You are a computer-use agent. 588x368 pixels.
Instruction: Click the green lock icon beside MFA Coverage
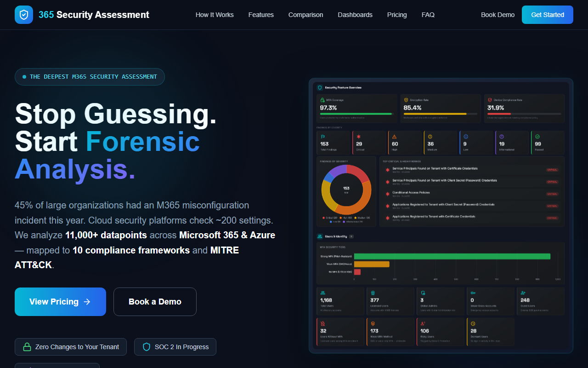(322, 100)
